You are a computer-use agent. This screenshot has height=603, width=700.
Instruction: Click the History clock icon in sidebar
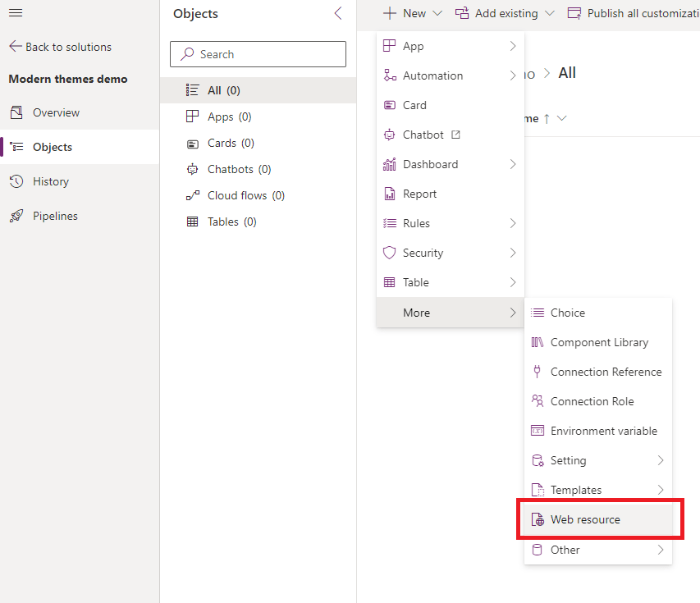(x=16, y=181)
